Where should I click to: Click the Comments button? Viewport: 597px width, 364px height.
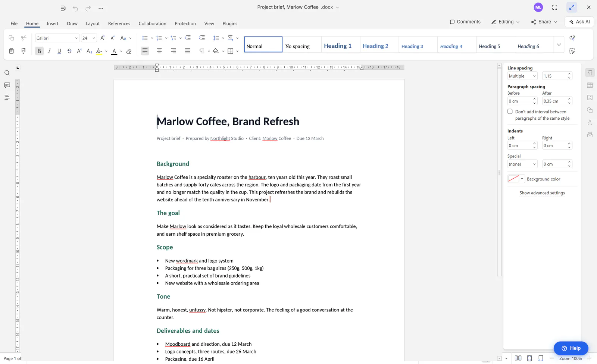click(465, 22)
